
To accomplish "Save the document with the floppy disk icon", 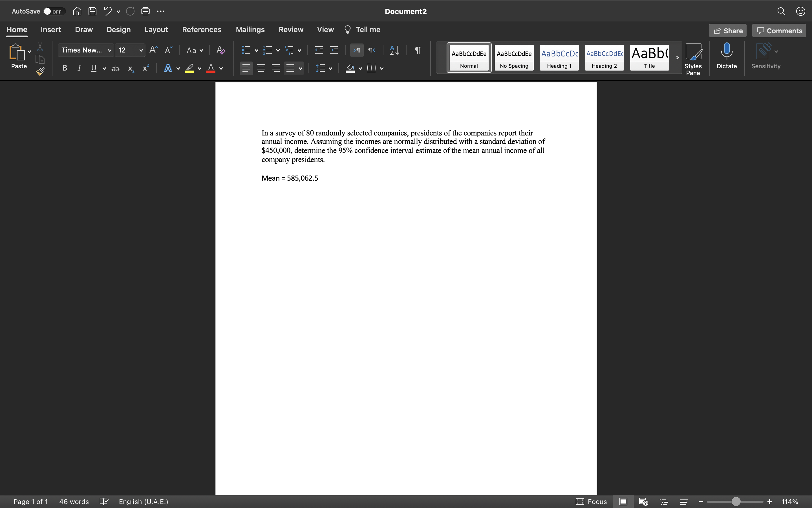I will 92,11.
